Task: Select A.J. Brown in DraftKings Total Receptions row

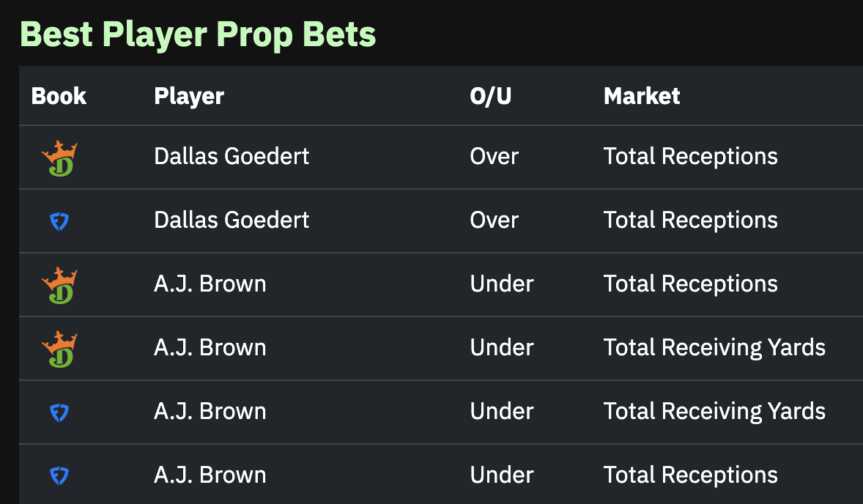Action: 210,284
